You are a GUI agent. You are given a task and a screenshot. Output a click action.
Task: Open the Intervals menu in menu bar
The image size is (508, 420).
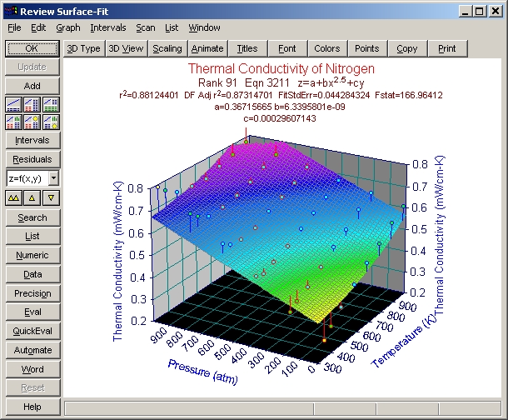pos(108,27)
